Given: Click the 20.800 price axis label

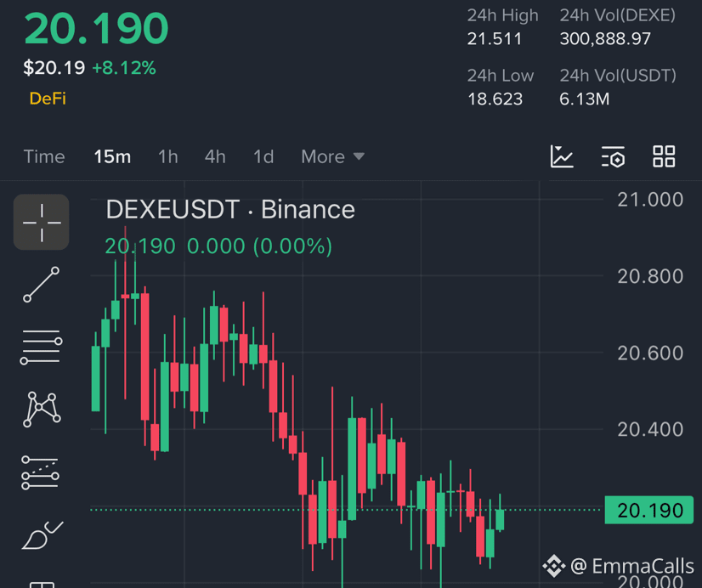Looking at the screenshot, I should point(650,276).
